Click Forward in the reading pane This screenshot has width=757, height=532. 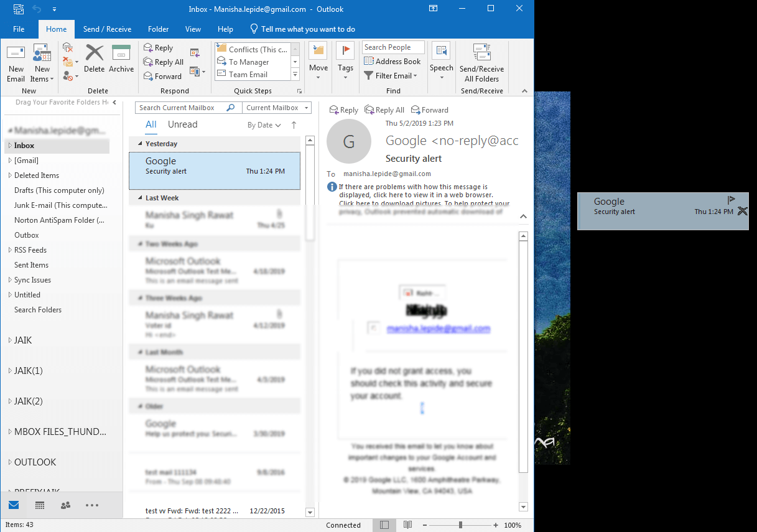click(x=429, y=110)
